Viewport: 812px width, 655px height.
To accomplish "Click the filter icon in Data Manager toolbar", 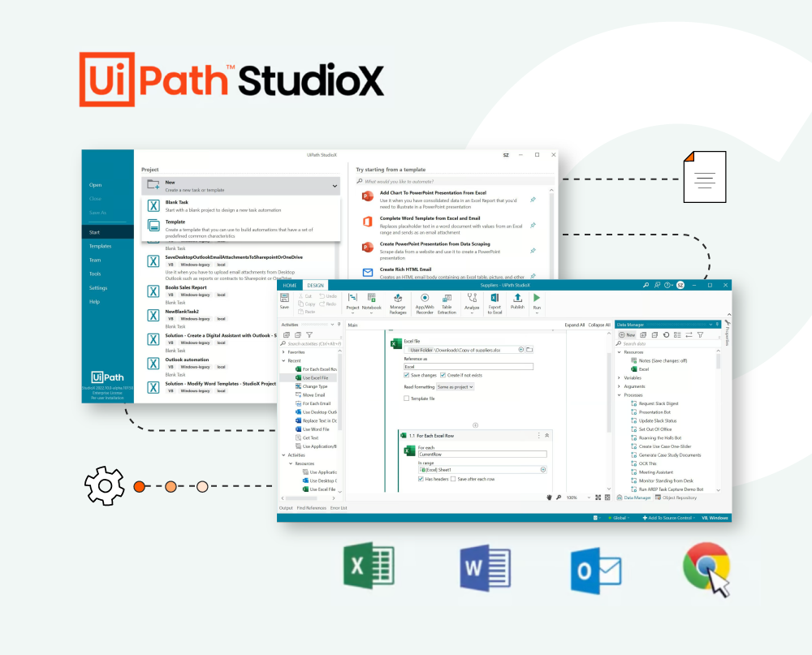I will click(x=700, y=335).
